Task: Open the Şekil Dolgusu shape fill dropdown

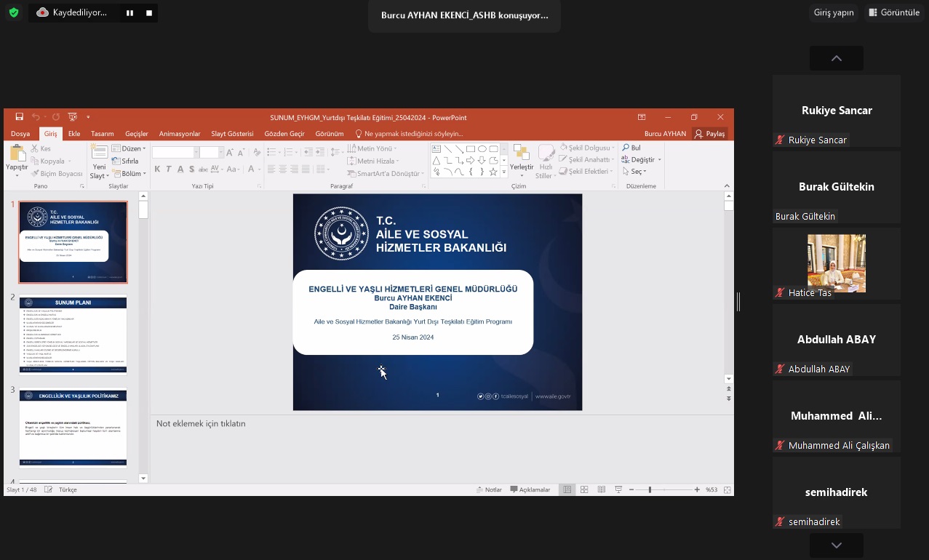Action: click(587, 148)
